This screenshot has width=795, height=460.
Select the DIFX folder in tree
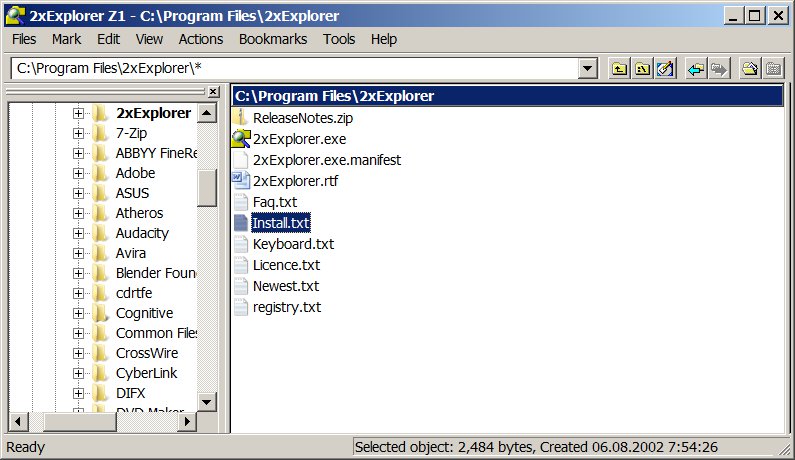(x=130, y=393)
